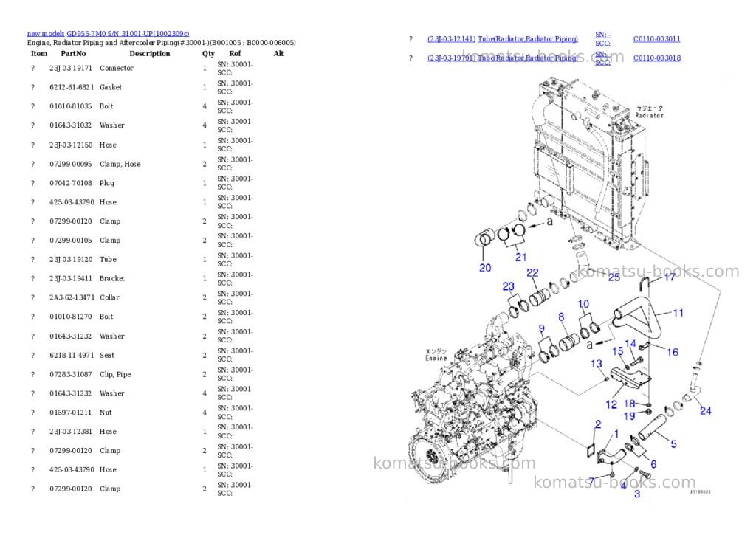Click callout number 12 near the bracket
Viewport: 756px width, 535px height.
[x=611, y=405]
